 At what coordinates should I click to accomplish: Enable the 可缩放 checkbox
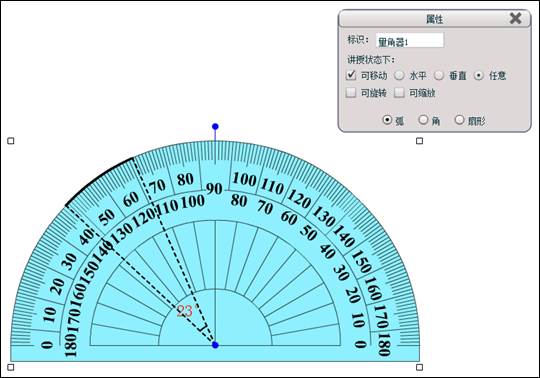click(399, 92)
